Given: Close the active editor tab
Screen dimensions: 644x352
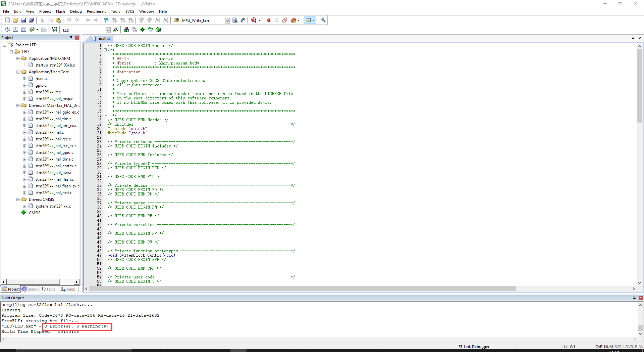Looking at the screenshot, I should tap(640, 38).
